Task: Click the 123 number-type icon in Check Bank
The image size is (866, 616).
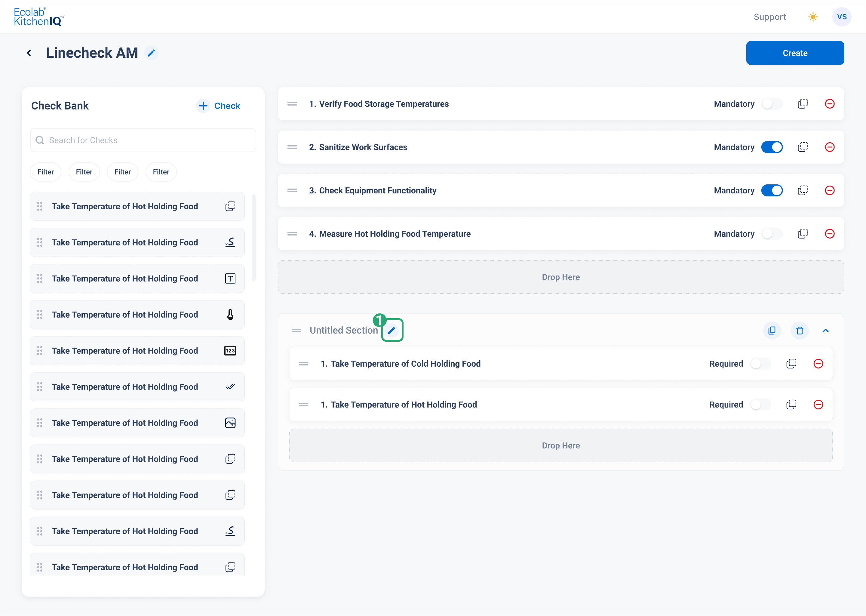Action: pos(230,350)
